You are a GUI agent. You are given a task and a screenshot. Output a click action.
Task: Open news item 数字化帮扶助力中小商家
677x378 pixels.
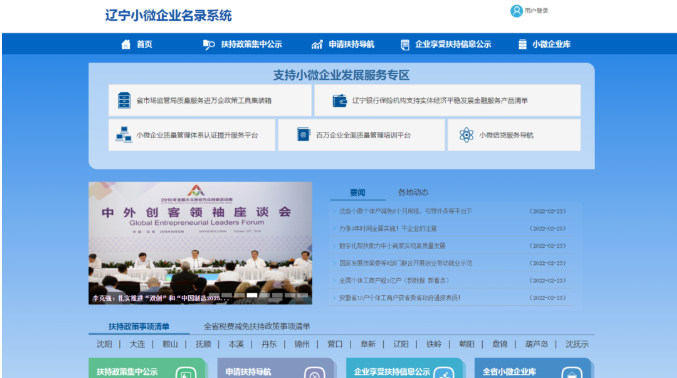392,246
